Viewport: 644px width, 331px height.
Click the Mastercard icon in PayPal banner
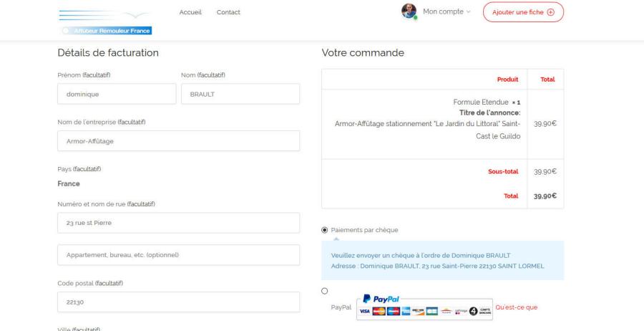click(379, 310)
